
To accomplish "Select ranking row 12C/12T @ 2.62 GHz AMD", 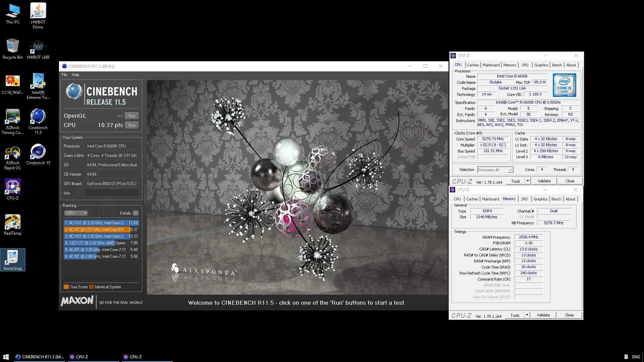I will click(x=101, y=243).
